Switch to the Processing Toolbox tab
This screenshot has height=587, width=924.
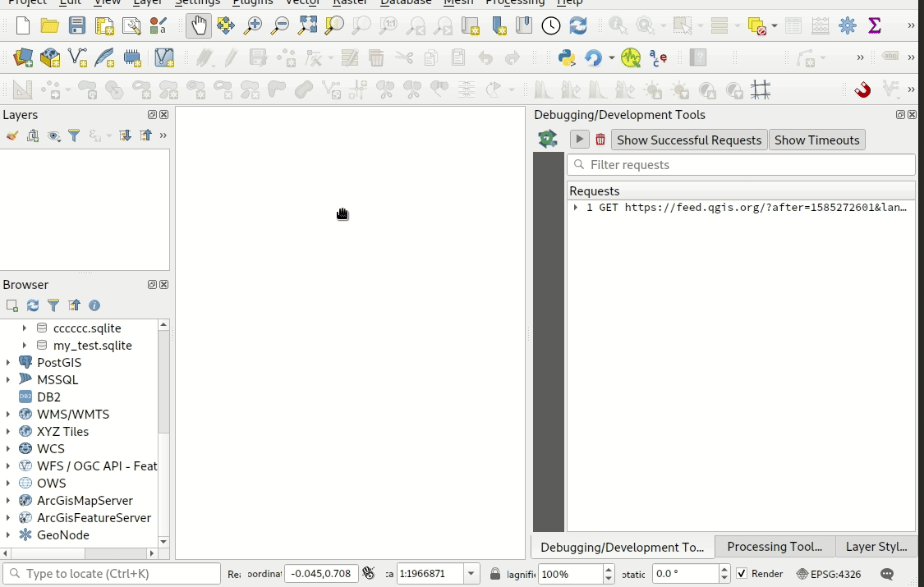(774, 546)
